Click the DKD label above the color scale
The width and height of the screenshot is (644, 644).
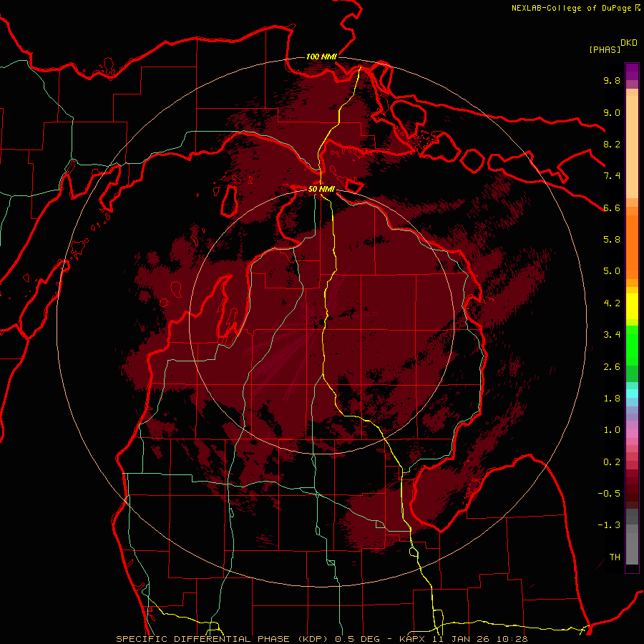(x=629, y=43)
